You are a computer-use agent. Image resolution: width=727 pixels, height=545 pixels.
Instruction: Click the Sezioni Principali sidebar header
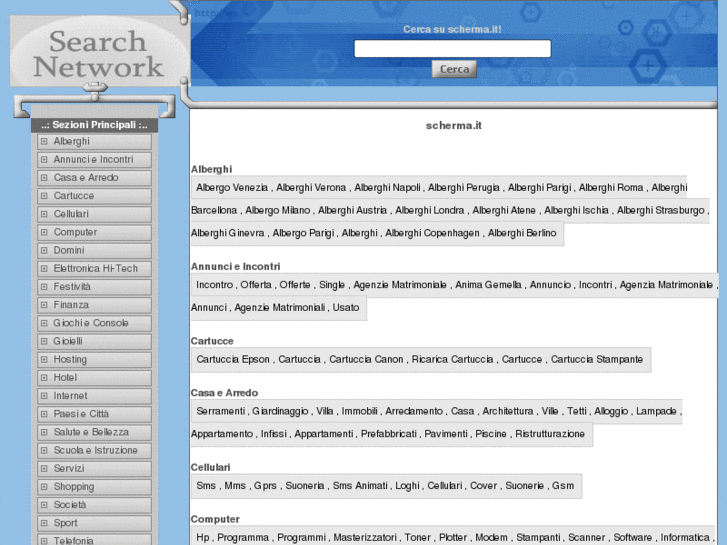click(95, 125)
